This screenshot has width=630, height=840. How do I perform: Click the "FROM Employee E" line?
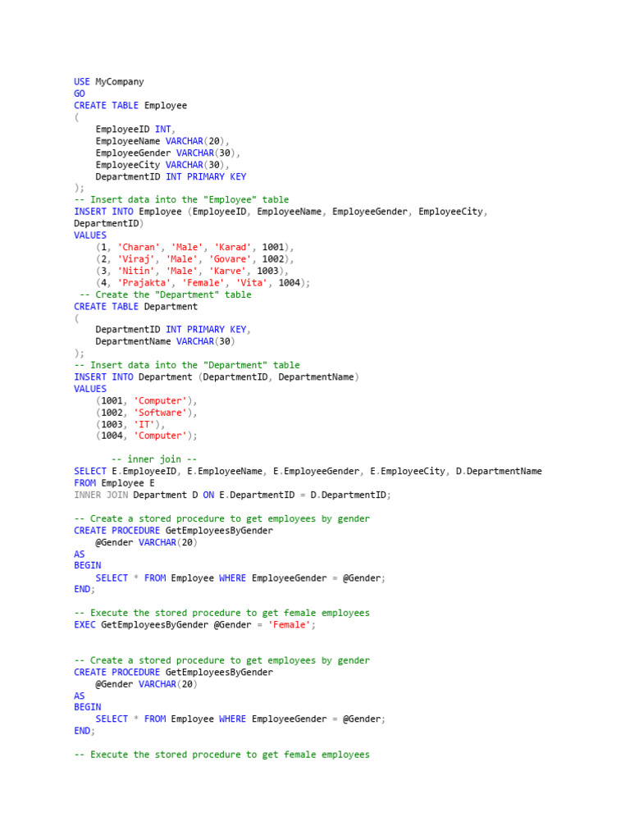pos(114,482)
